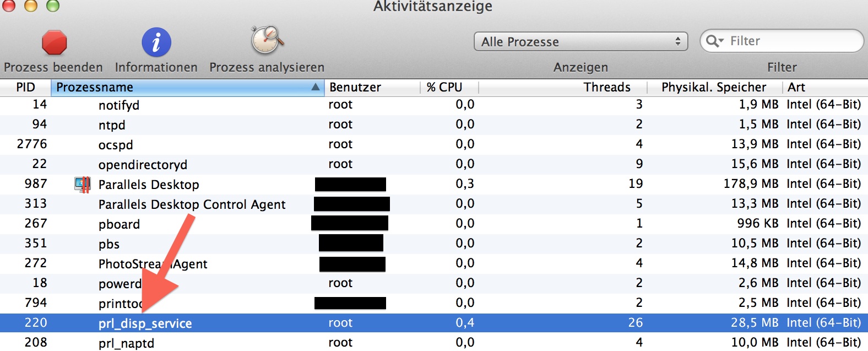Image resolution: width=868 pixels, height=351 pixels.
Task: Select the powerd process row
Action: tap(434, 283)
